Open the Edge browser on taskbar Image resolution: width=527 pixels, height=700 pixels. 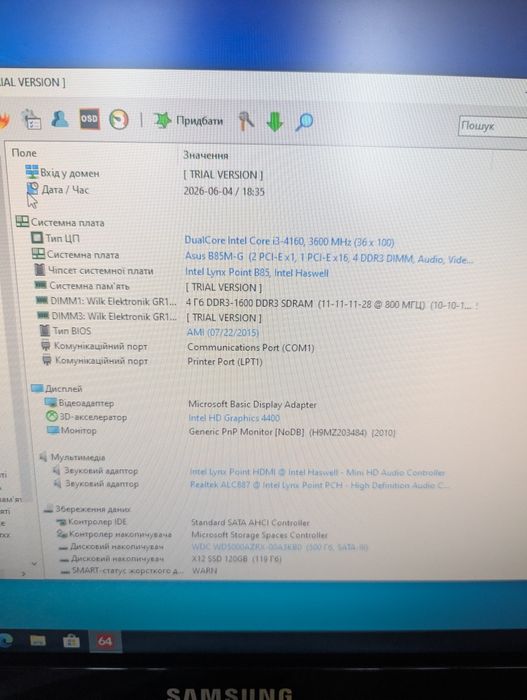(5, 640)
